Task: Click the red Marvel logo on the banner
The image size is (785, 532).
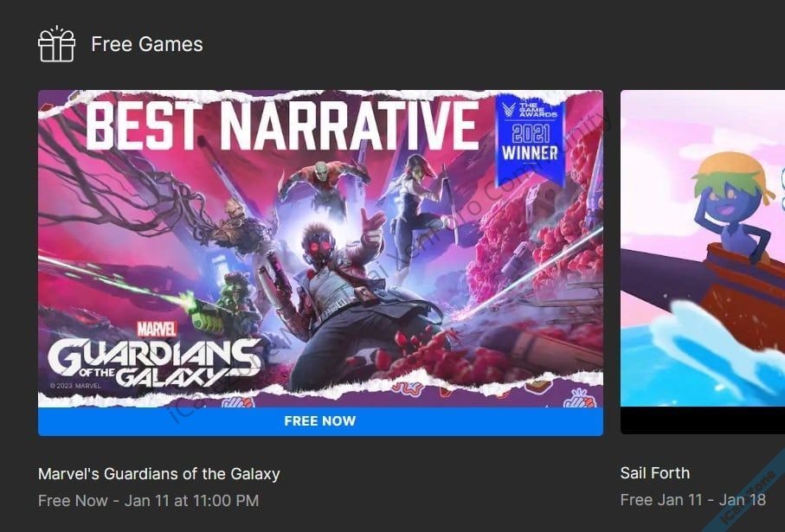Action: (157, 330)
